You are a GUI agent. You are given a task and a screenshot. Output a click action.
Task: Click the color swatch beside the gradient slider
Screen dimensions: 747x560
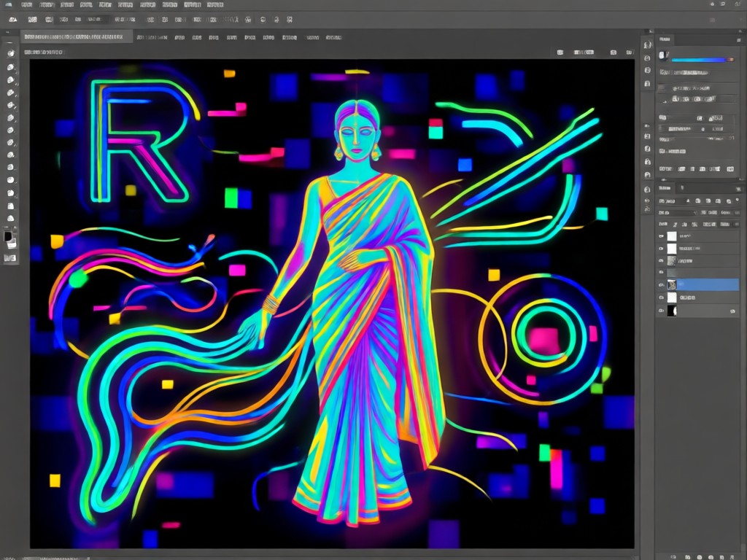[x=663, y=55]
